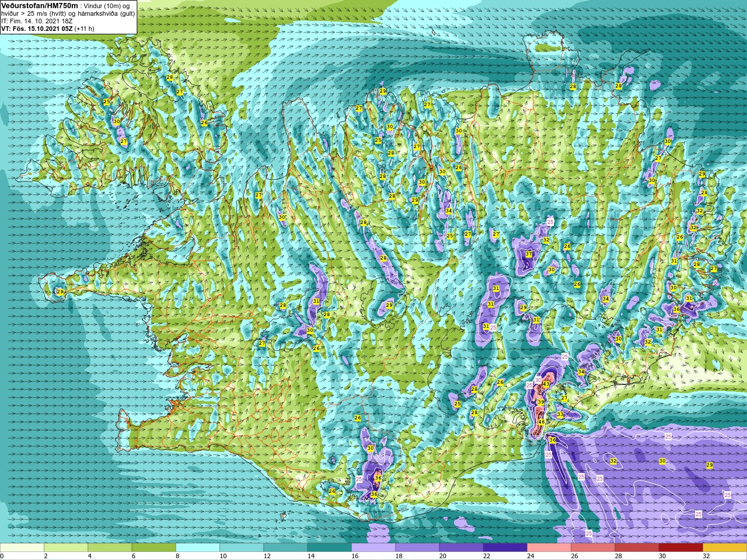Click the green 4–6 swatch on color scale
The image size is (747, 560).
tap(110, 548)
